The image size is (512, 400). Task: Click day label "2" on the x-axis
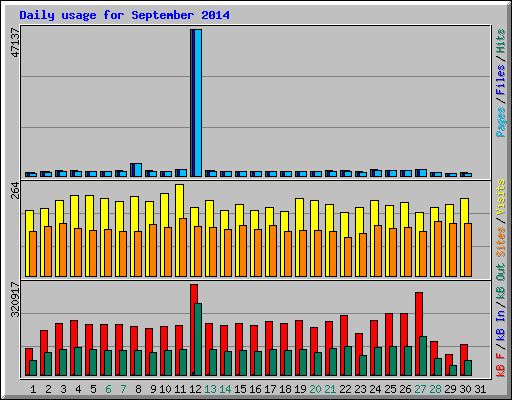[x=48, y=389]
